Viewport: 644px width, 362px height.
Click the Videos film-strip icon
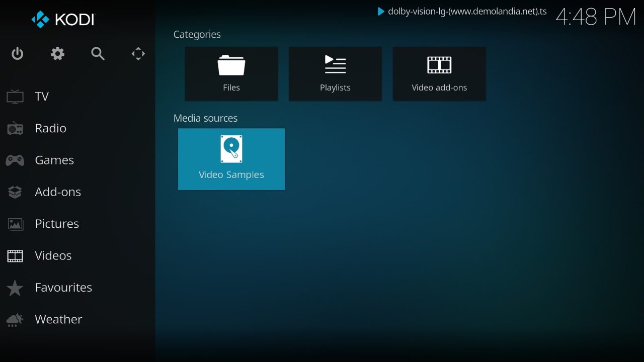(x=15, y=255)
